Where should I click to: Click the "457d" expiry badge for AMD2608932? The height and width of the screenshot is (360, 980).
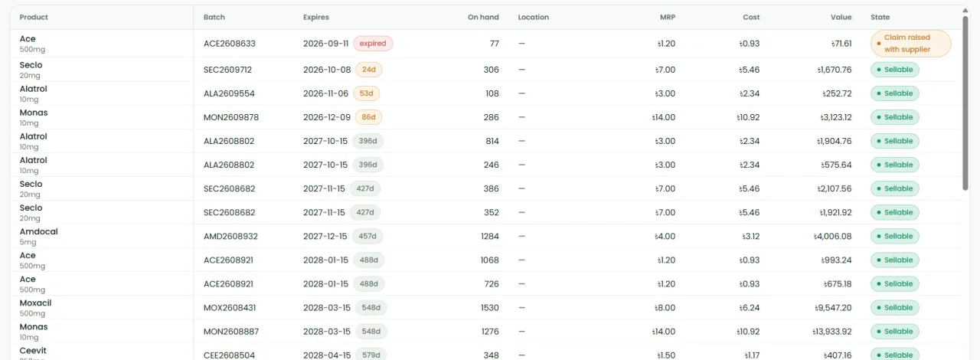tap(367, 236)
